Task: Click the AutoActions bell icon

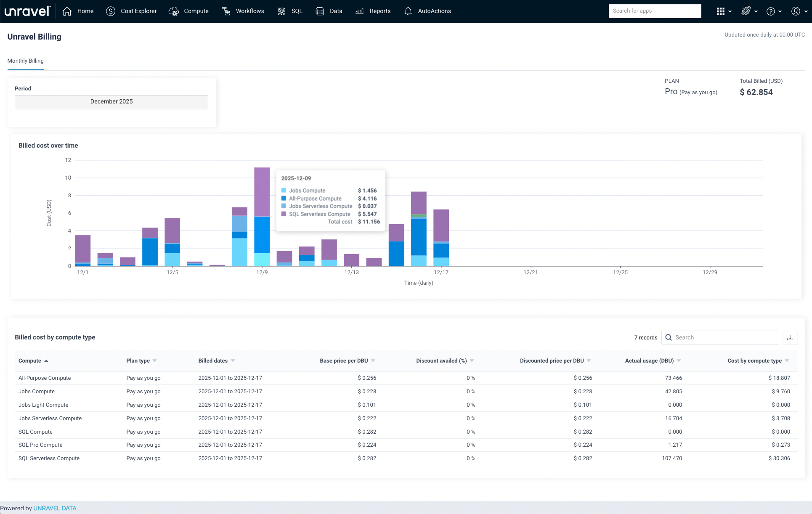Action: [408, 11]
